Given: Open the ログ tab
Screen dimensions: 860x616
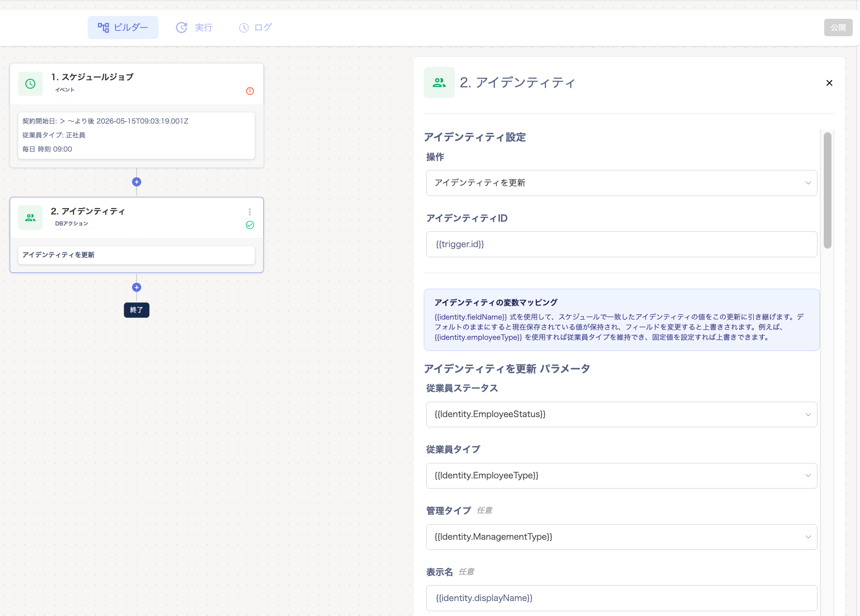Looking at the screenshot, I should click(x=256, y=28).
